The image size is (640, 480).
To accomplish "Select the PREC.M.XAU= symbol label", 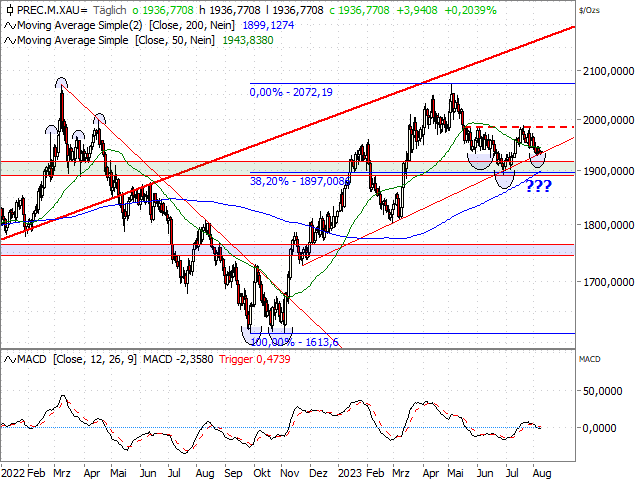I will click(x=52, y=10).
